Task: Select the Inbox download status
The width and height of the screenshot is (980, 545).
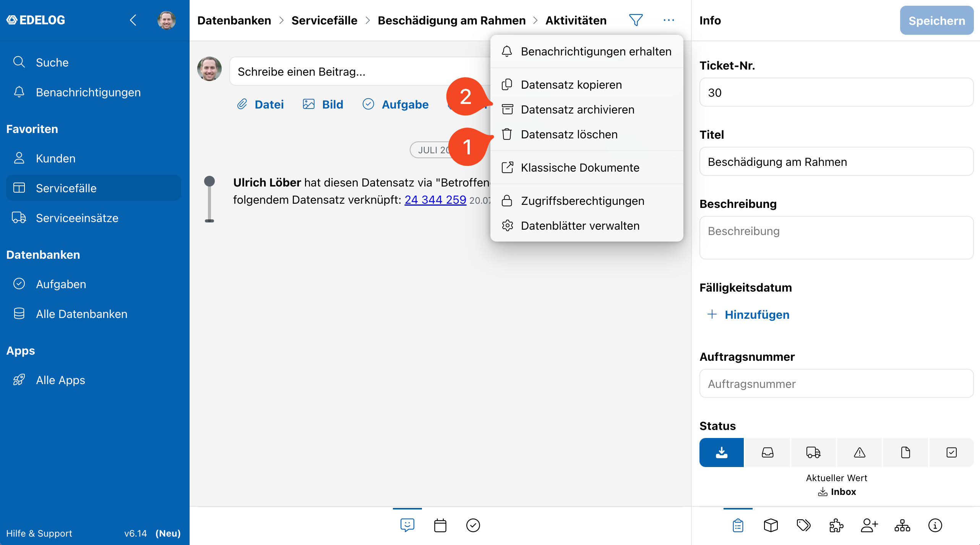Action: pyautogui.click(x=722, y=453)
